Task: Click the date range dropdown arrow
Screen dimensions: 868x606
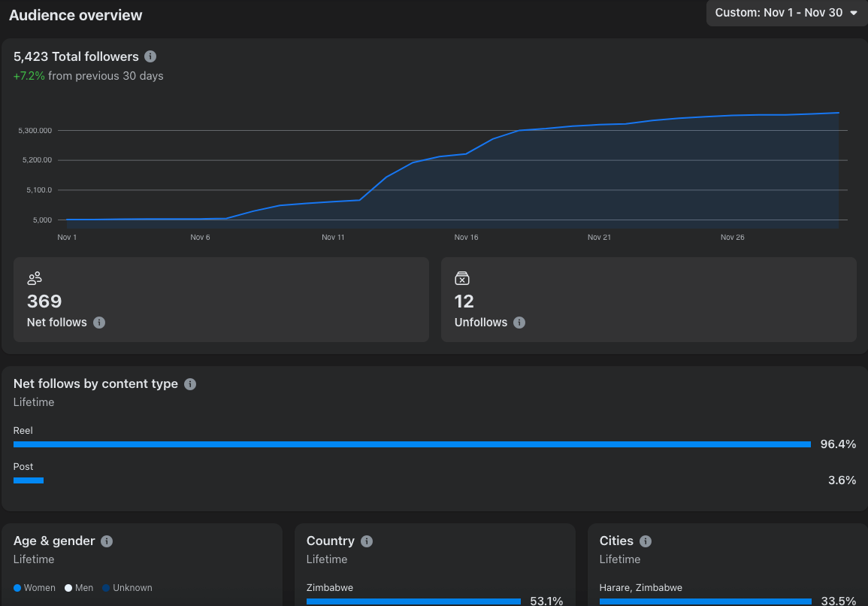Action: [x=854, y=13]
